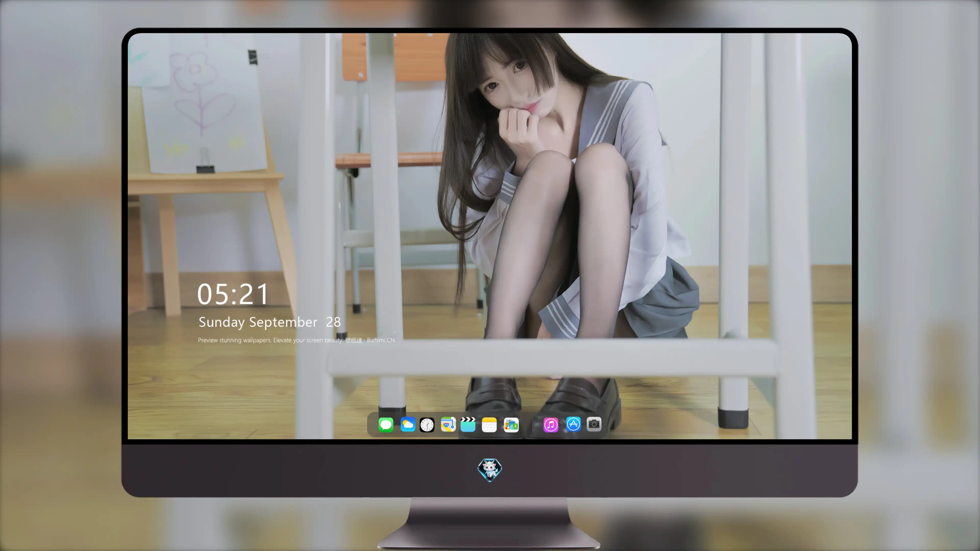Open the Pages templates app icon
Viewport: 980px width, 551px height.
point(511,425)
